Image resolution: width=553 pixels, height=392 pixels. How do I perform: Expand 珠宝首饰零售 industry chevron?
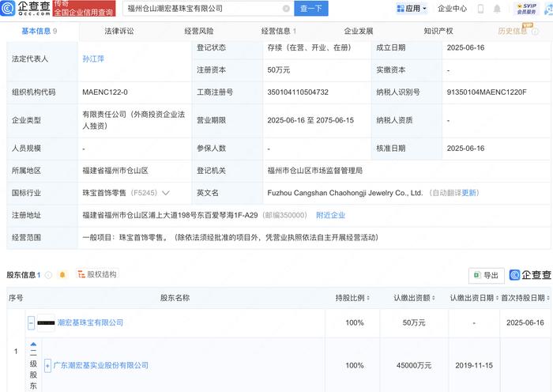[166, 193]
